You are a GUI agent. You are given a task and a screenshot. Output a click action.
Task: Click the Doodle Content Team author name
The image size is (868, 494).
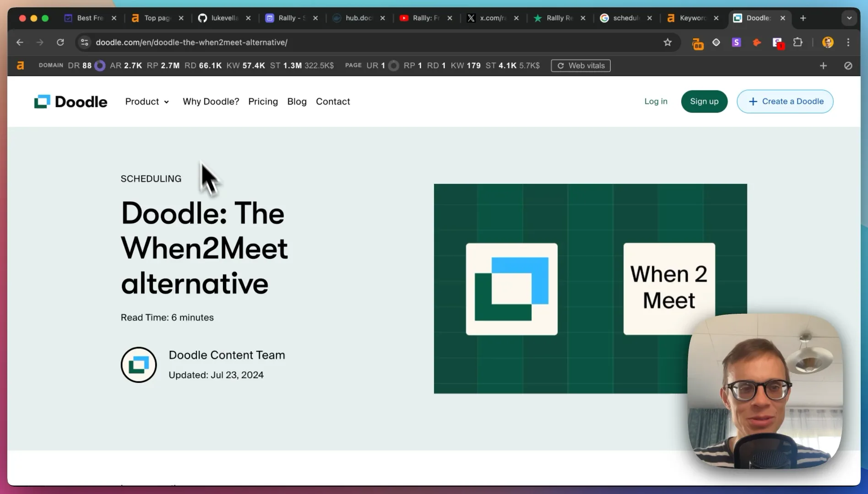[227, 355]
